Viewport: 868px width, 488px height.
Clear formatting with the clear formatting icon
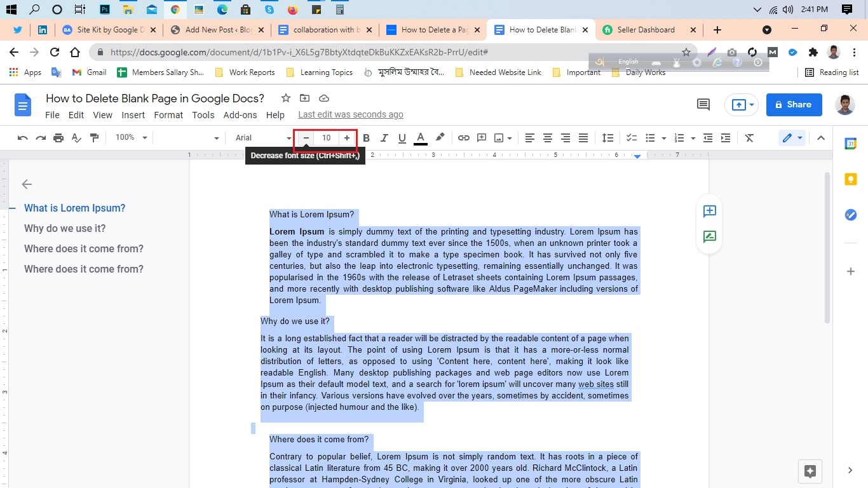point(749,137)
